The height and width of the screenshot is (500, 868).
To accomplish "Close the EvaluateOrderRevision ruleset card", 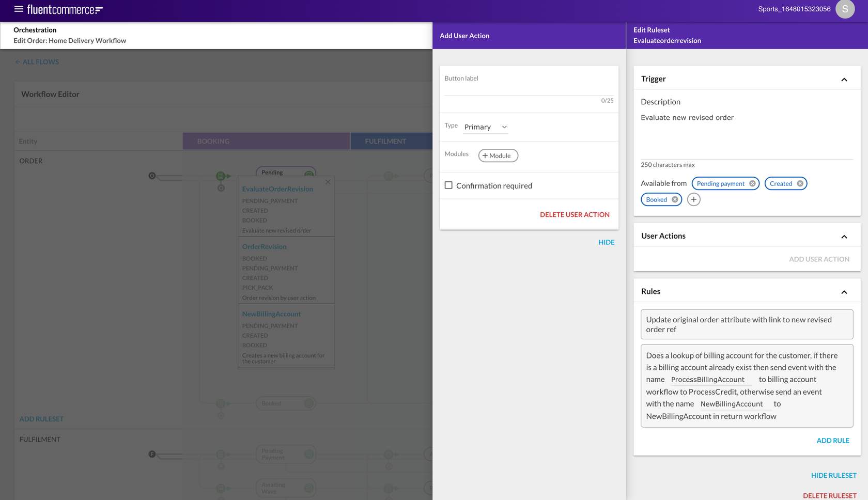I will point(328,182).
